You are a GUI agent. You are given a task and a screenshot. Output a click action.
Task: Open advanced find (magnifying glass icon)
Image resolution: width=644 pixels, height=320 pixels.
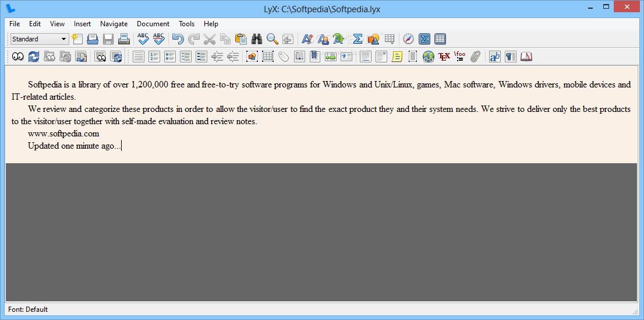coord(273,39)
